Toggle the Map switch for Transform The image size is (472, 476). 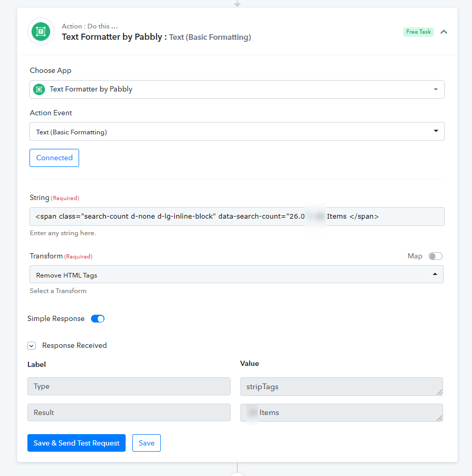click(435, 256)
